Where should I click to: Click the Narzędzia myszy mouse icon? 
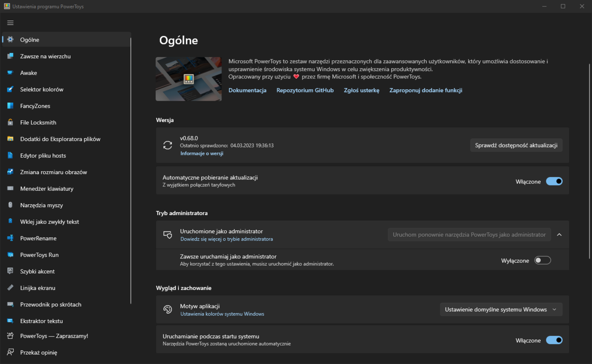pos(10,205)
